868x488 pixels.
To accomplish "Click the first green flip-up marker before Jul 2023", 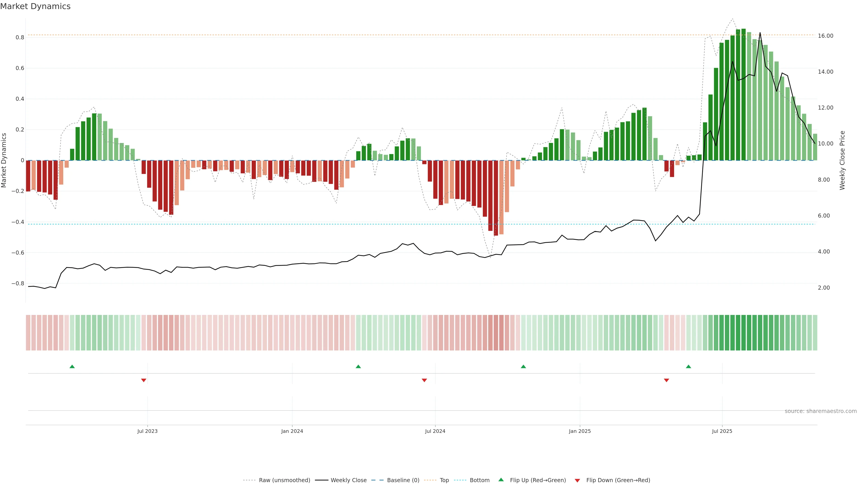I will click(x=72, y=366).
